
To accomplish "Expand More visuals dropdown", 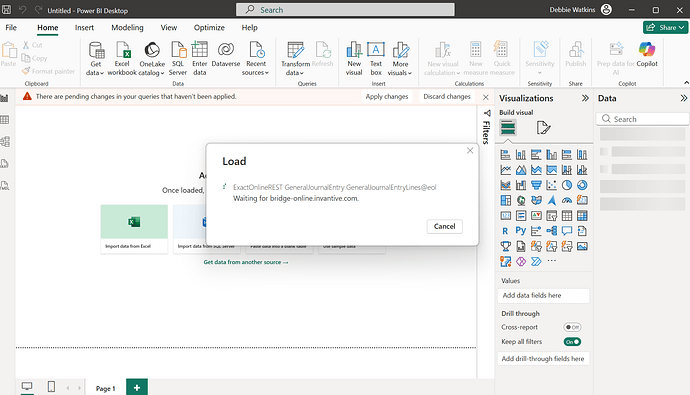I will pos(400,59).
